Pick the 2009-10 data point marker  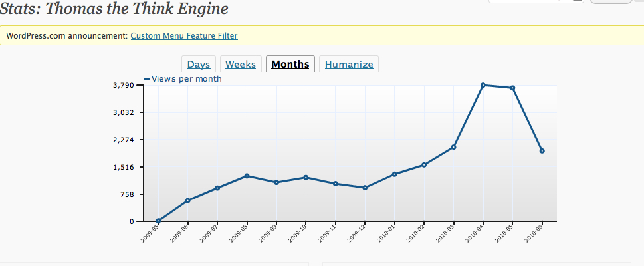click(306, 177)
